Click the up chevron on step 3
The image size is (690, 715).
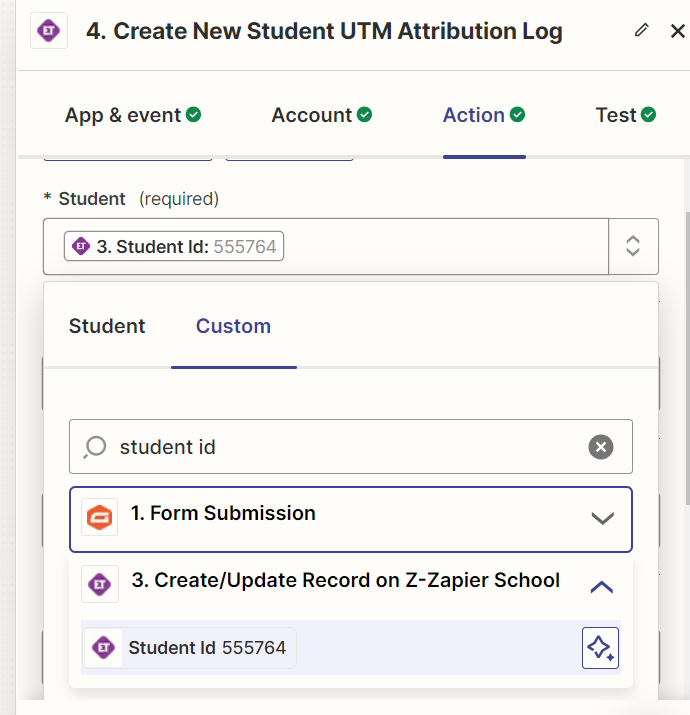tap(602, 587)
